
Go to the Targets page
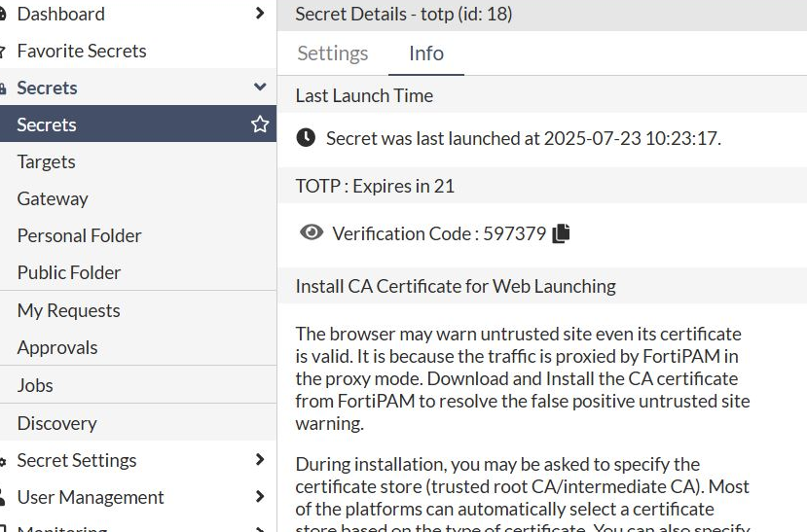[46, 161]
